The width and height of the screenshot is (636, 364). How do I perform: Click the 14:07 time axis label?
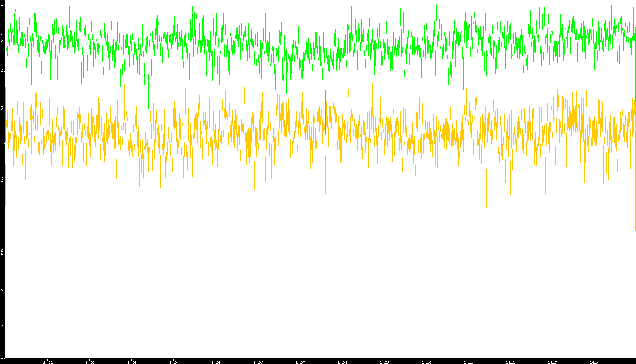pyautogui.click(x=300, y=362)
